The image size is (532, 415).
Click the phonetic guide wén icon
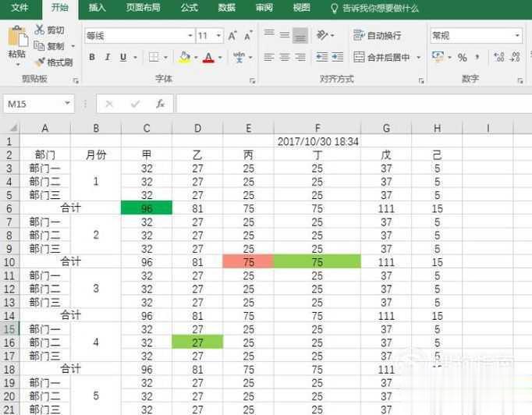[239, 57]
